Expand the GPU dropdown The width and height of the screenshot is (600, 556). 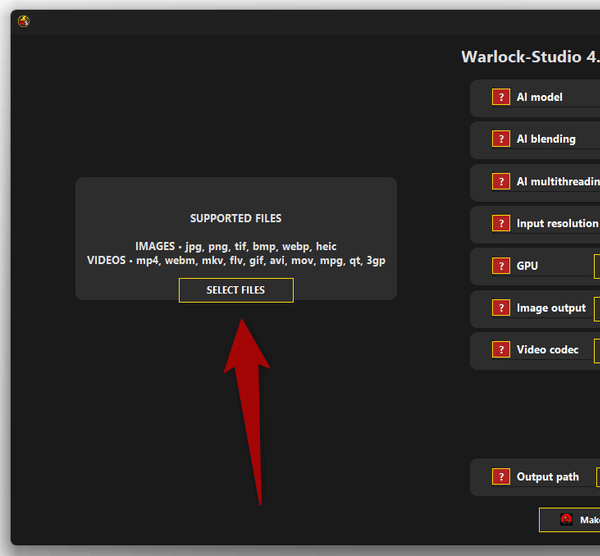[x=597, y=266]
